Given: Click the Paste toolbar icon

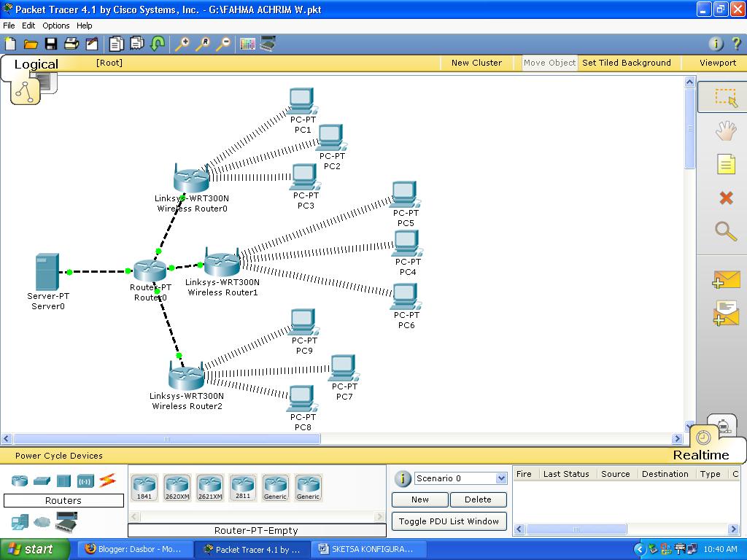Looking at the screenshot, I should pos(137,44).
